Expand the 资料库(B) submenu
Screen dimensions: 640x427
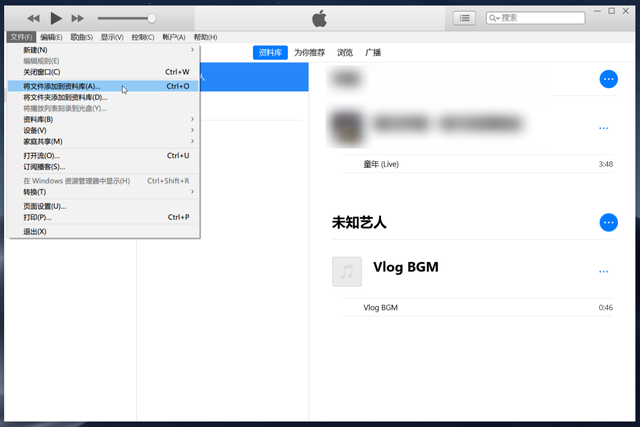(x=103, y=119)
